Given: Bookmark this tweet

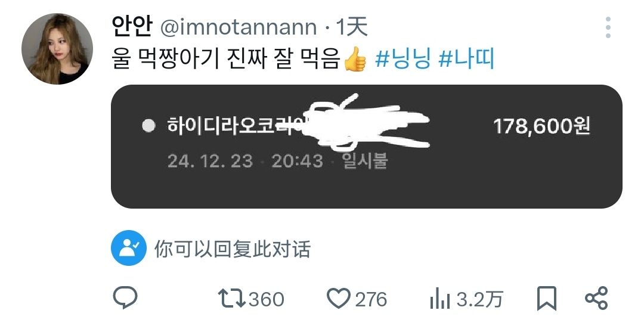Looking at the screenshot, I should 547,299.
